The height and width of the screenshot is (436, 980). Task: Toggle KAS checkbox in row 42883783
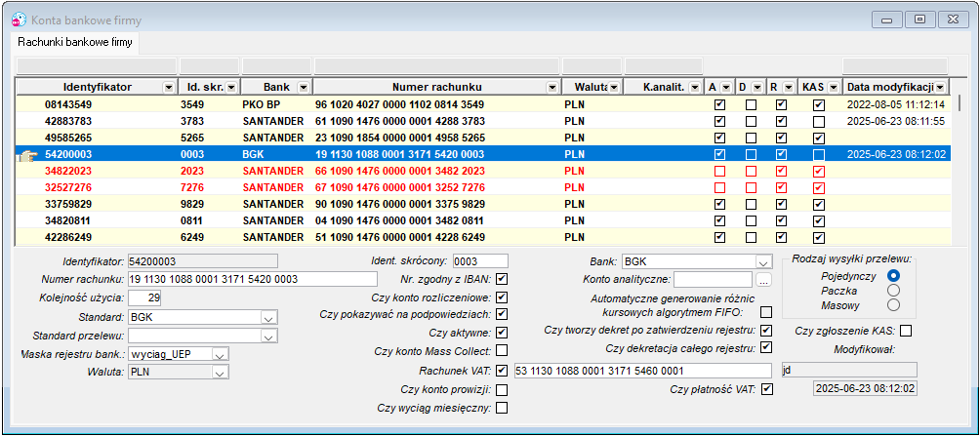819,121
